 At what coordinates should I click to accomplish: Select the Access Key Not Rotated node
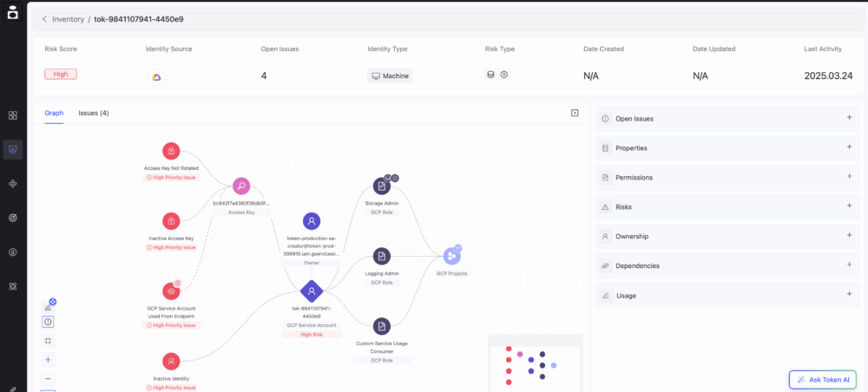click(171, 150)
